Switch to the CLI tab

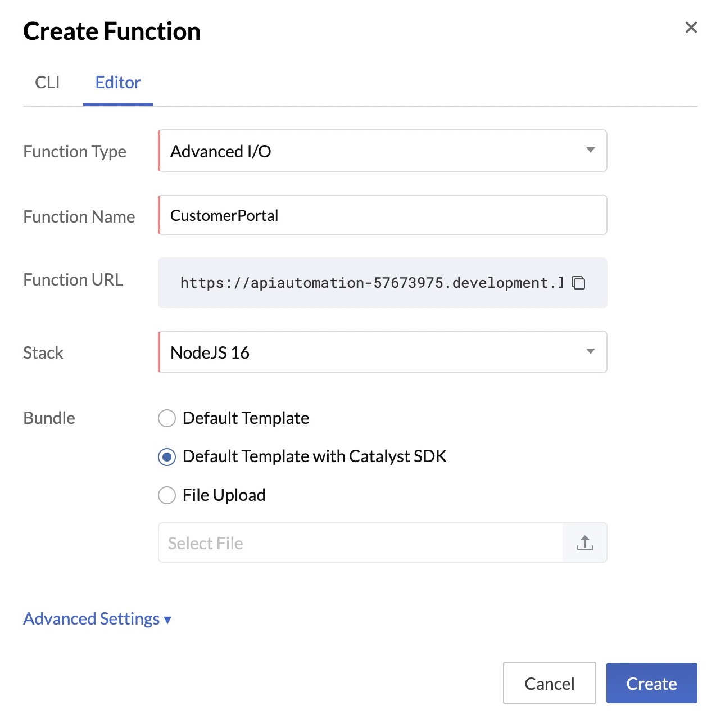tap(48, 82)
